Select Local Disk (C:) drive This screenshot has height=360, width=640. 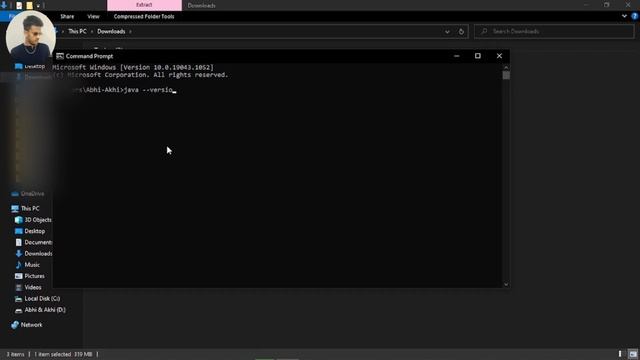pos(37,299)
